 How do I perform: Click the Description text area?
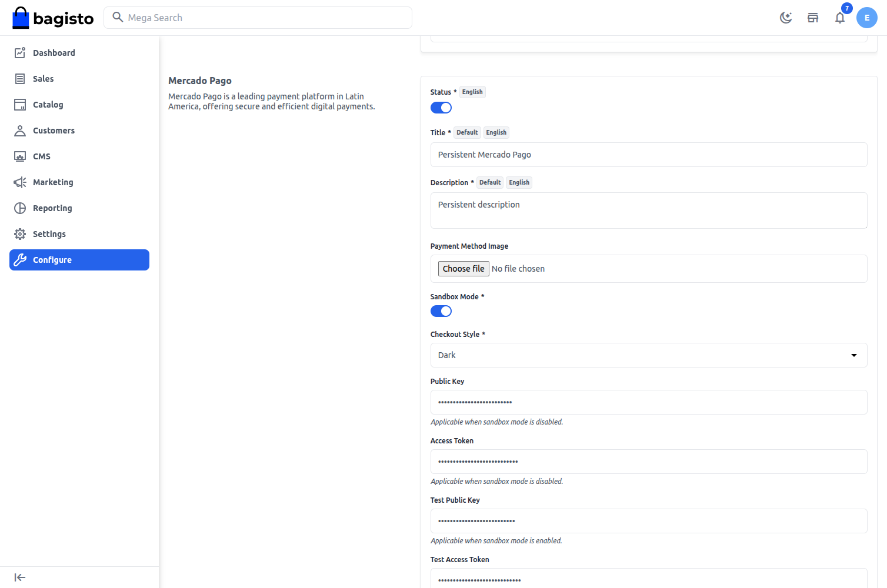click(x=649, y=211)
